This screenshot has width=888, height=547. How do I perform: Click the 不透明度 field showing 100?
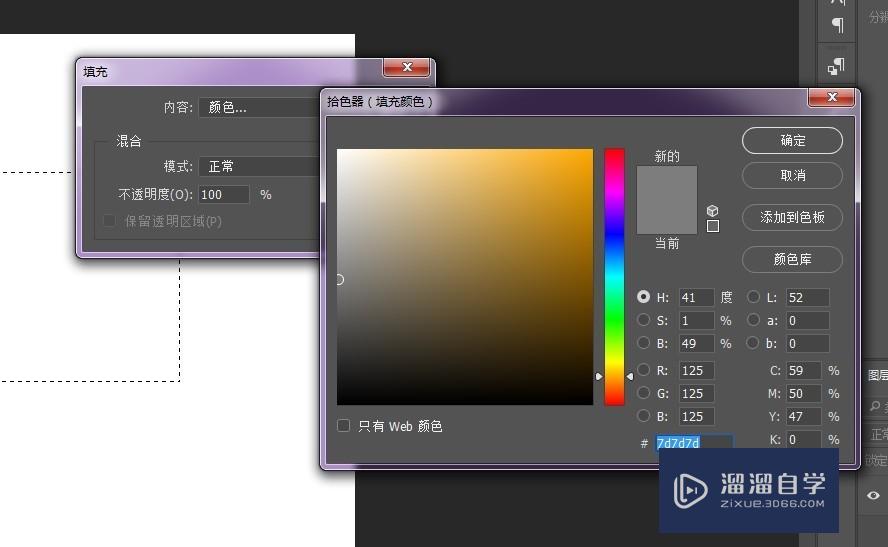pyautogui.click(x=224, y=194)
